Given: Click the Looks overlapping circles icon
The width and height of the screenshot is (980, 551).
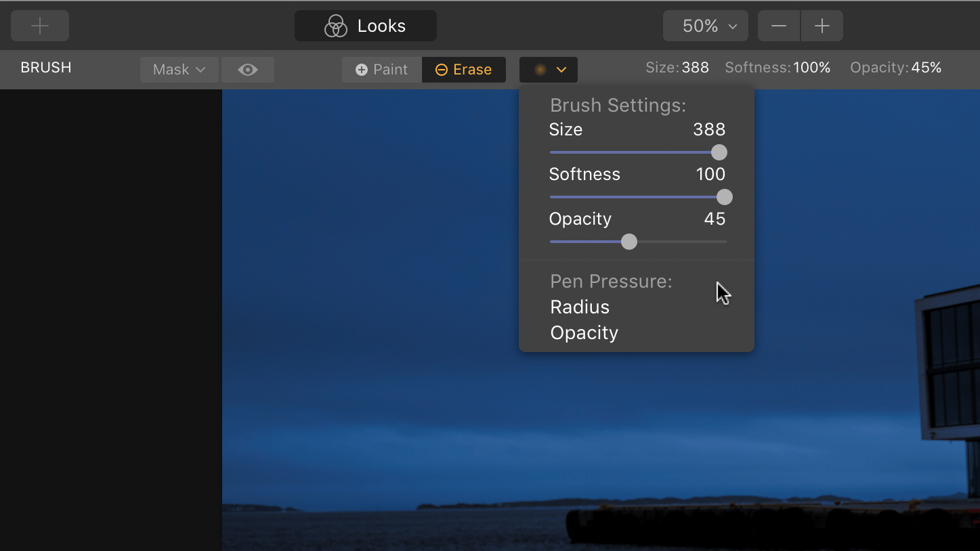Looking at the screenshot, I should click(336, 26).
